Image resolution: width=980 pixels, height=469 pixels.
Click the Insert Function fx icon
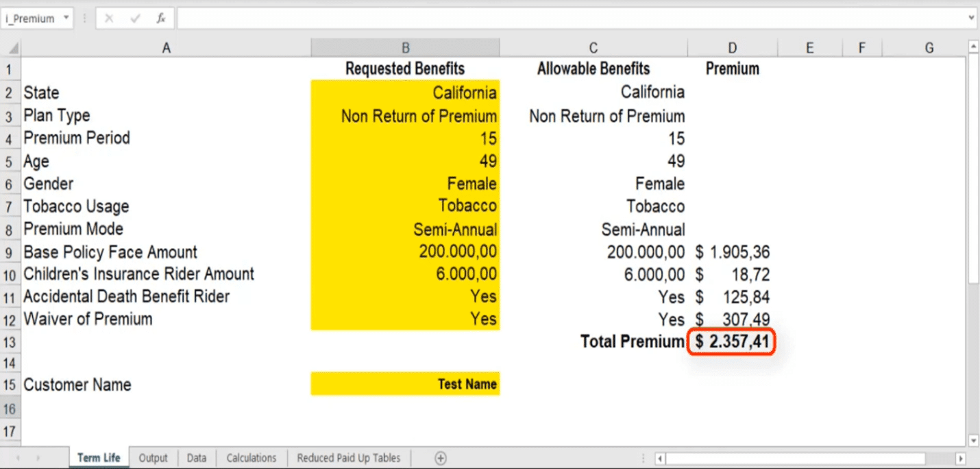[x=160, y=19]
